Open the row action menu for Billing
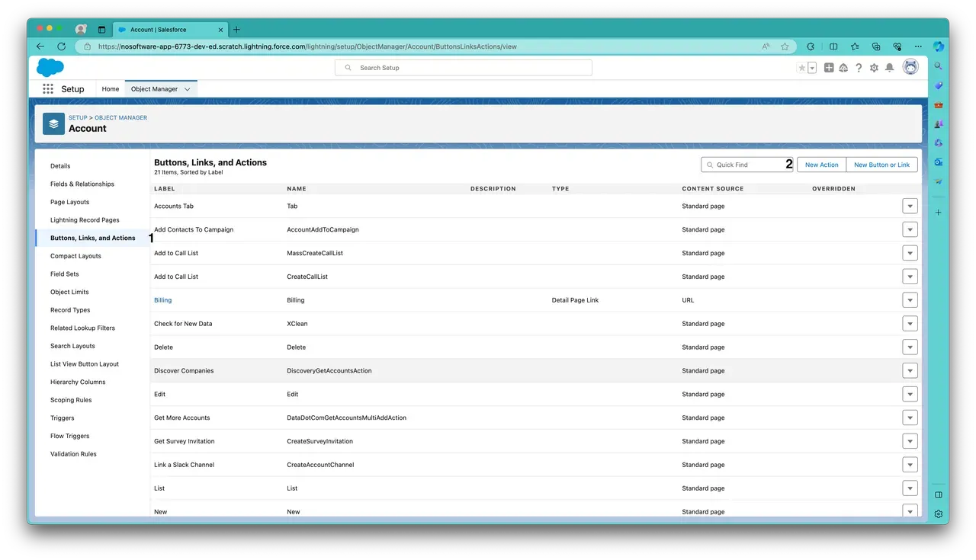The height and width of the screenshot is (560, 976). 910,299
